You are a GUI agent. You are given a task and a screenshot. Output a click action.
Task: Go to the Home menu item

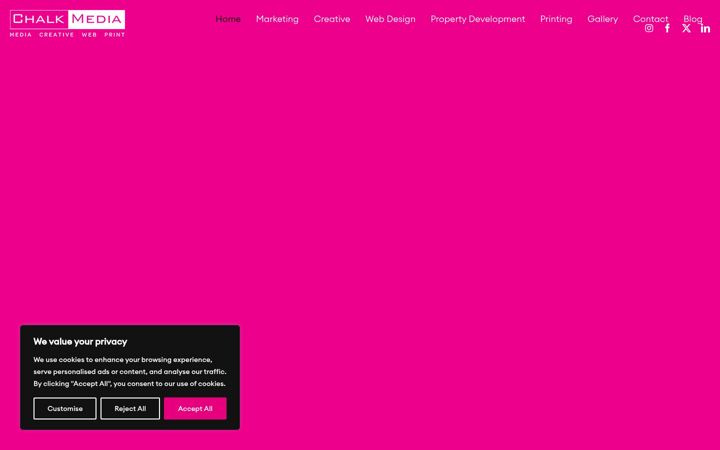(x=228, y=19)
